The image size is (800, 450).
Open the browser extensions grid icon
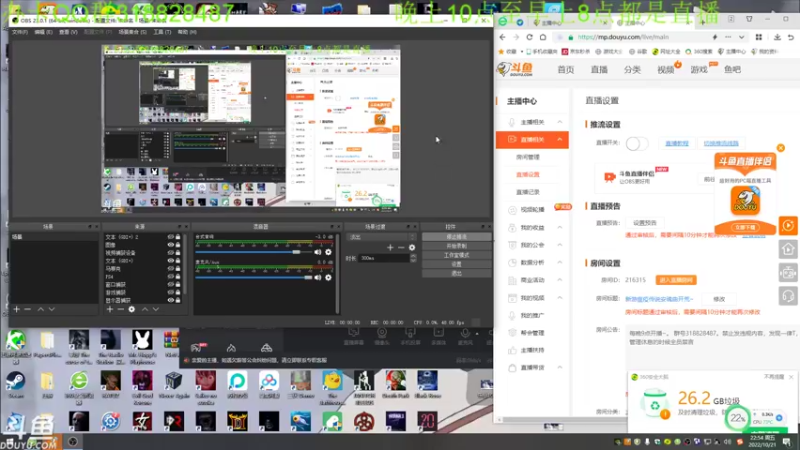click(759, 37)
